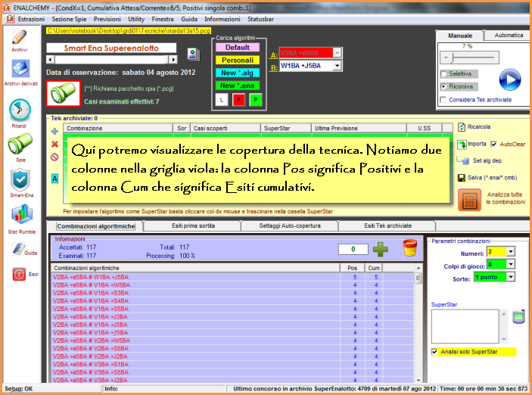Viewport: 532px width, 395px height.
Task: Open the algorithm B dropdown
Action: click(x=337, y=66)
